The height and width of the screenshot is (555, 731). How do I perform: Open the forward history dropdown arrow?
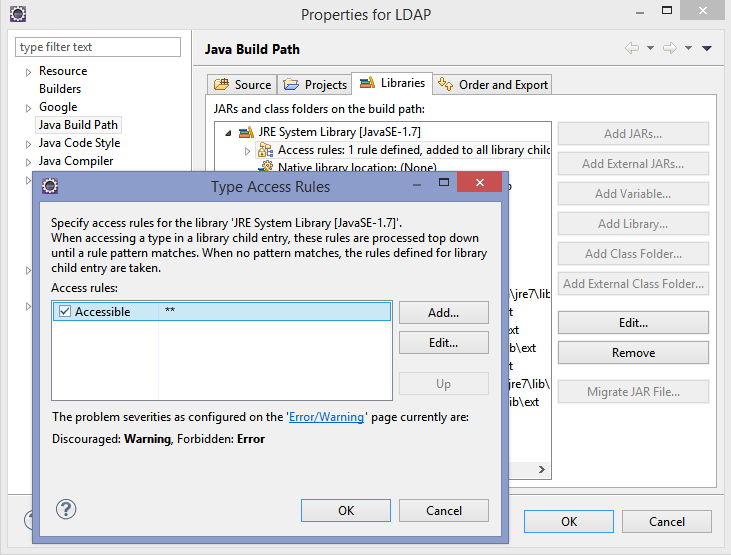(x=689, y=48)
